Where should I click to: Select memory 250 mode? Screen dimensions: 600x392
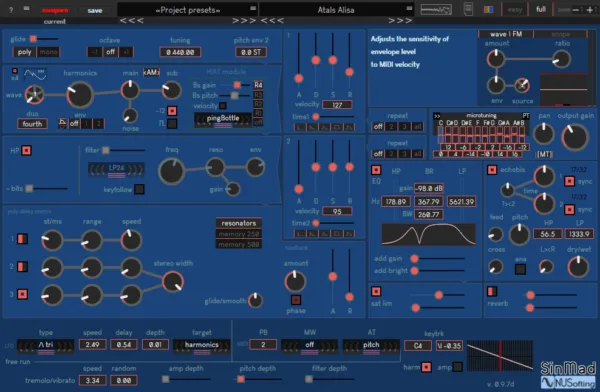click(x=239, y=234)
